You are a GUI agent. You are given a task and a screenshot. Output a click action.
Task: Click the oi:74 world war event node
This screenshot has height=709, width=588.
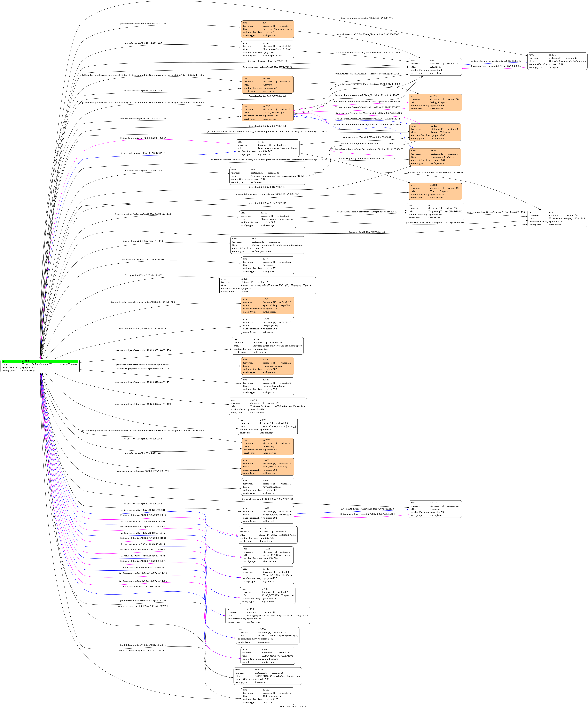pos(557,218)
